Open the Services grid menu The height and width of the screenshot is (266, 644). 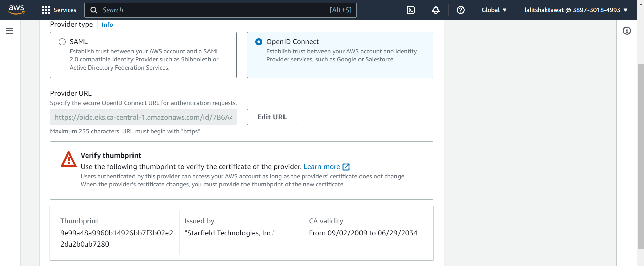(46, 10)
